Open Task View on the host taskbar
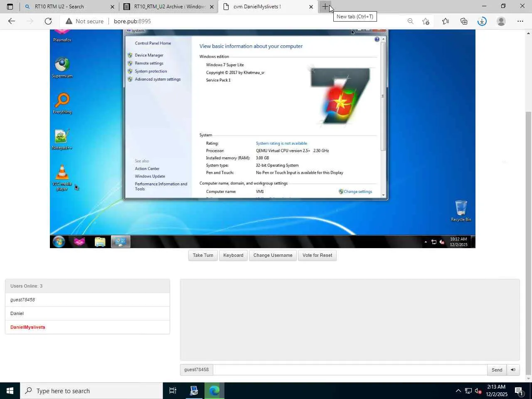Viewport: 532px width, 399px height. click(x=173, y=391)
